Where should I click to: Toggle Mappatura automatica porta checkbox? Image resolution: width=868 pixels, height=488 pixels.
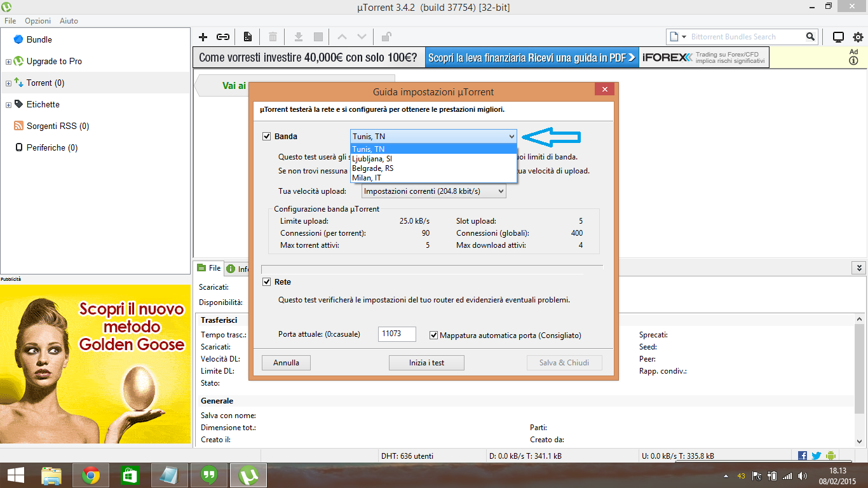pyautogui.click(x=434, y=335)
